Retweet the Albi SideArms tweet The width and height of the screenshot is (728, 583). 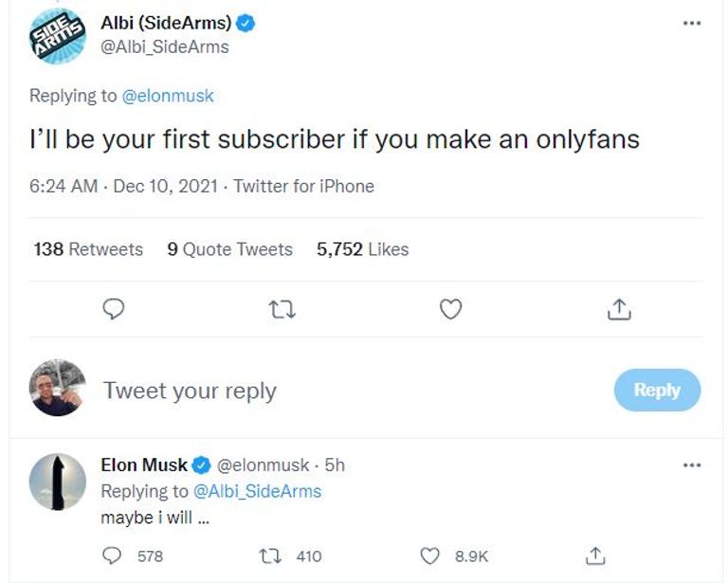pos(282,310)
